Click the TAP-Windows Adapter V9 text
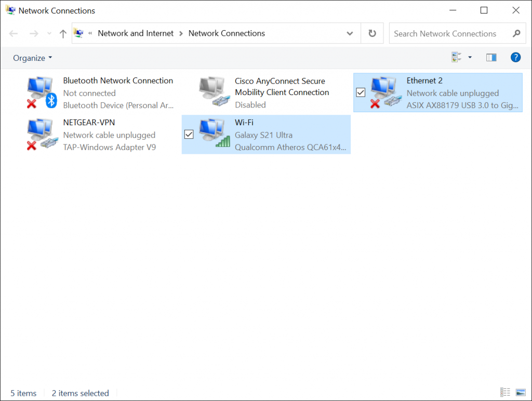Screen dimensions: 532x401 click(x=110, y=147)
